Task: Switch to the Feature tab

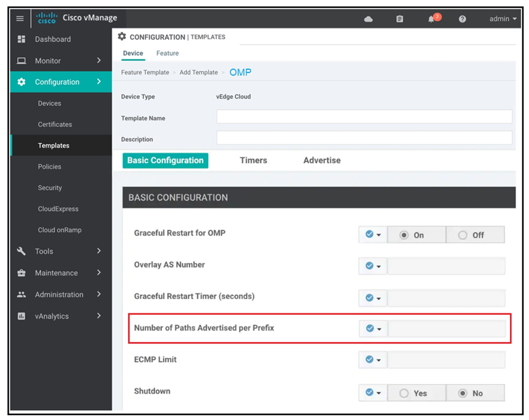Action: (167, 53)
